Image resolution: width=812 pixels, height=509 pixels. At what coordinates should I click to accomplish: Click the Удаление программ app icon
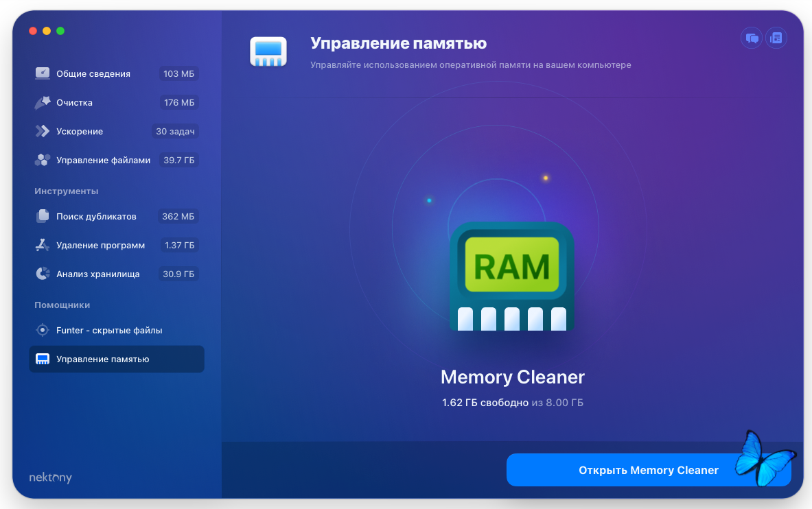coord(43,245)
